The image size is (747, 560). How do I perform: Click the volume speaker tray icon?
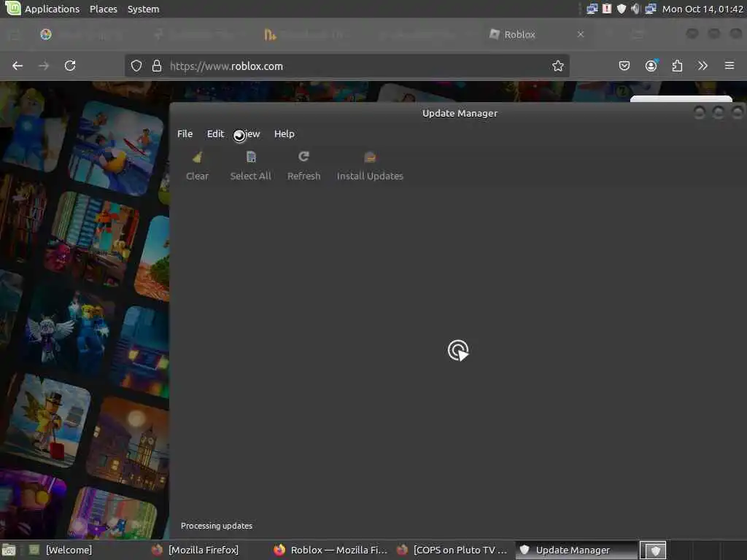point(635,9)
